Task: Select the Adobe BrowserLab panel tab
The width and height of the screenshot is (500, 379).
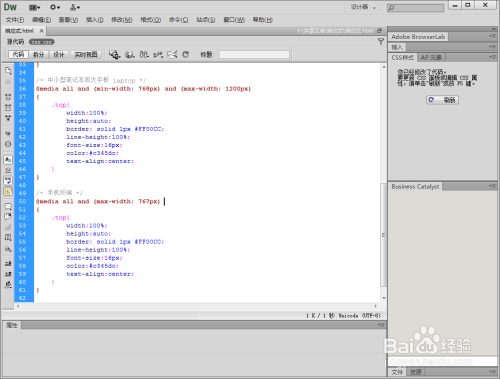Action: pyautogui.click(x=418, y=37)
